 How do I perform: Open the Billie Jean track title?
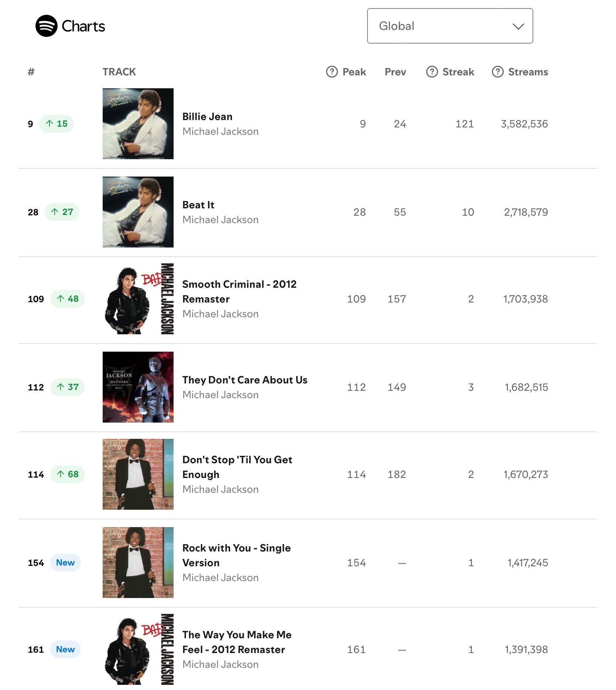207,116
